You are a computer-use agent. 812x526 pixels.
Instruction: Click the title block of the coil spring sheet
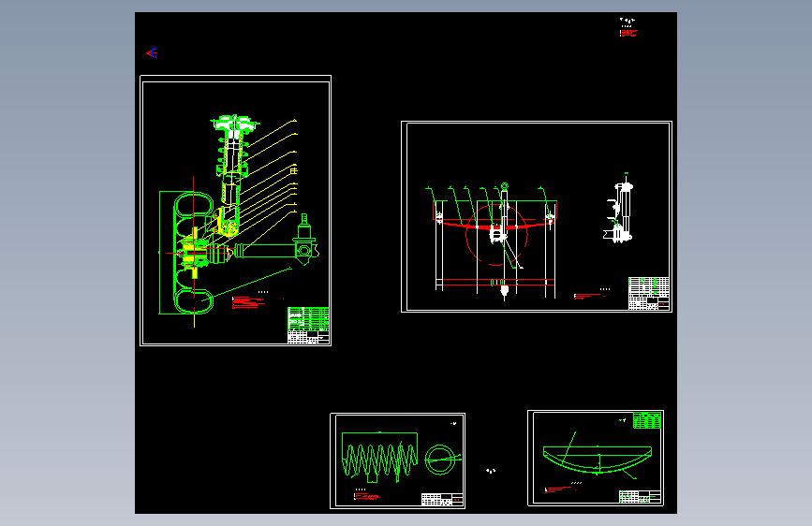tap(442, 500)
